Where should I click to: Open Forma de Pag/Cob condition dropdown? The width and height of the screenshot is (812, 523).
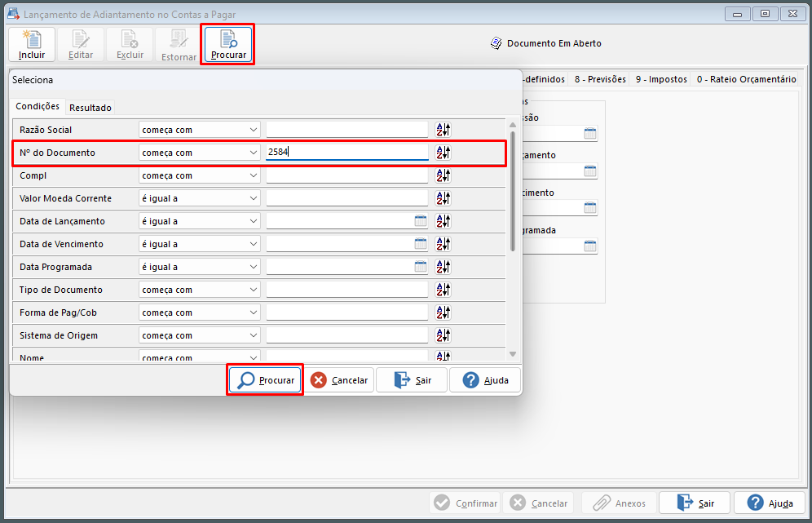point(200,312)
